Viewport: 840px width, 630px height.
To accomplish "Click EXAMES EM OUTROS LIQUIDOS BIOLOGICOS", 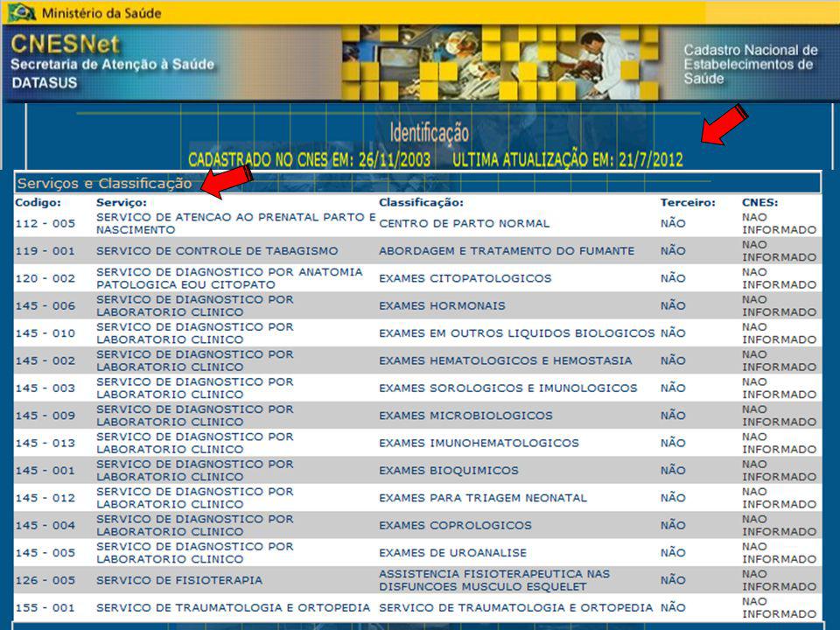I will tap(517, 333).
